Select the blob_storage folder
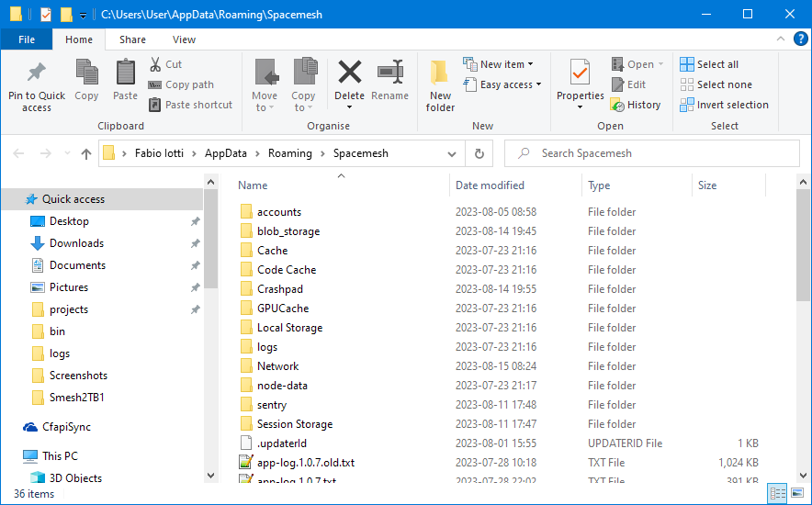This screenshot has height=505, width=812. click(288, 231)
